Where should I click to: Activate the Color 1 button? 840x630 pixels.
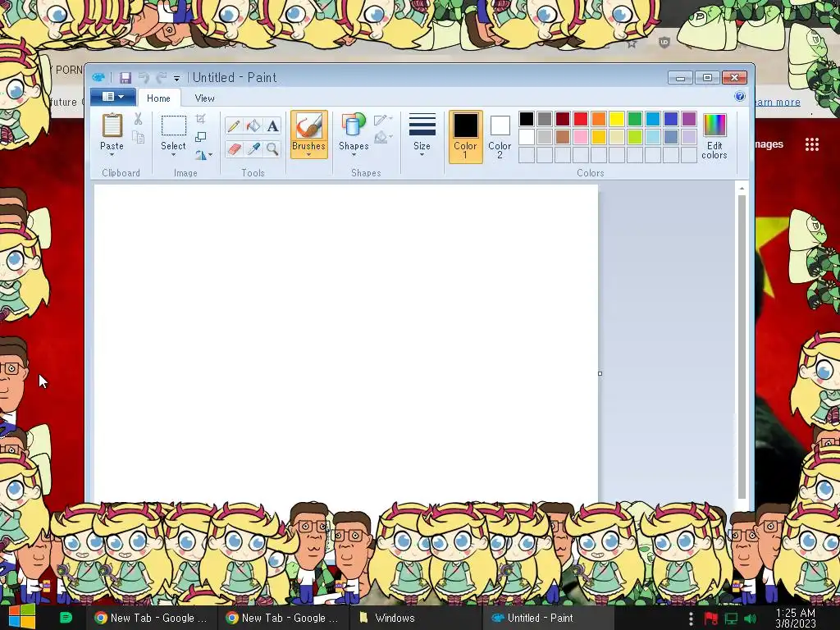[x=466, y=137]
